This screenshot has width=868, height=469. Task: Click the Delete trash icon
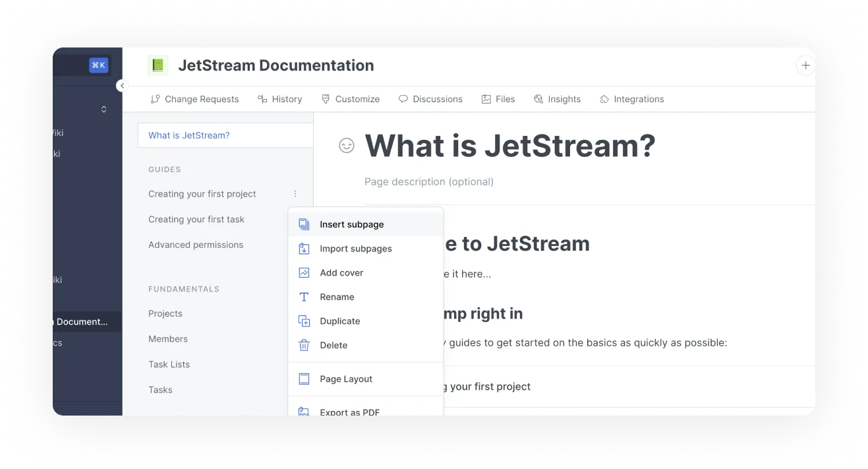(304, 345)
